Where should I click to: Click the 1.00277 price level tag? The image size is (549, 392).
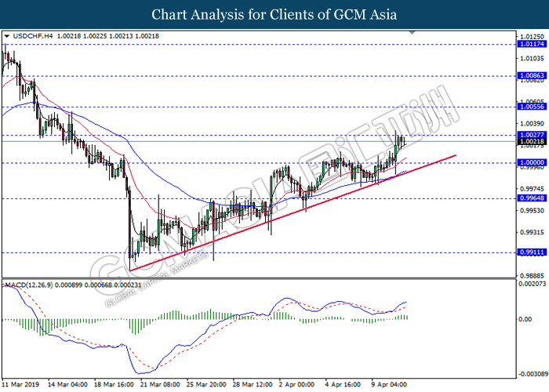point(531,135)
